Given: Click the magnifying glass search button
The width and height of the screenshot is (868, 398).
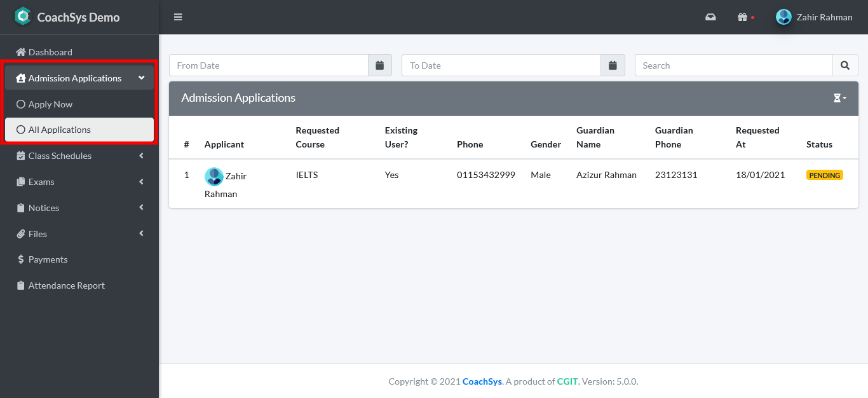Looking at the screenshot, I should 845,65.
